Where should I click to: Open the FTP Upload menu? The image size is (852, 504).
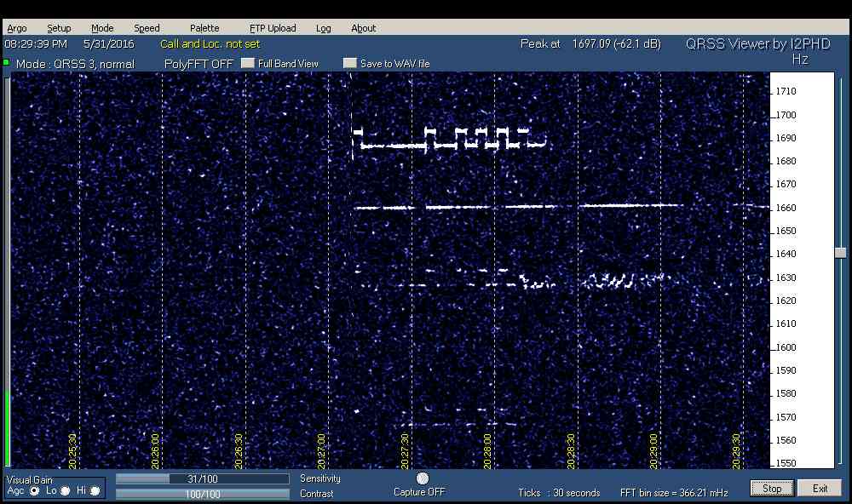tap(273, 28)
